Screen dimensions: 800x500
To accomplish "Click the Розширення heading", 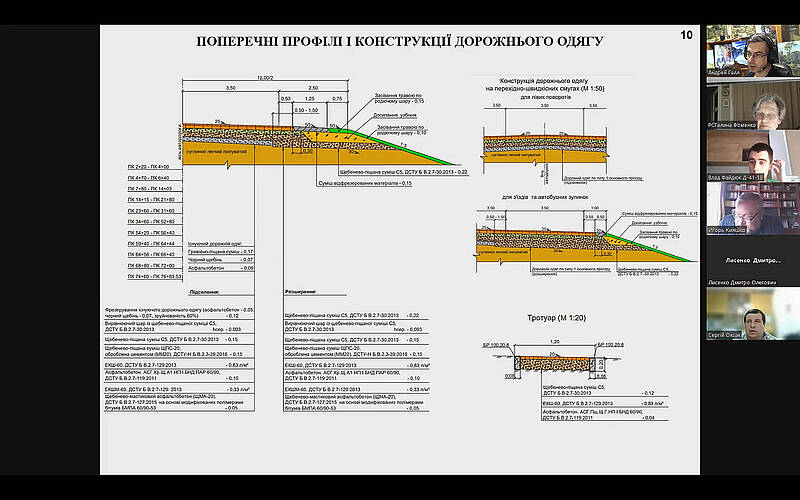I will [x=301, y=292].
